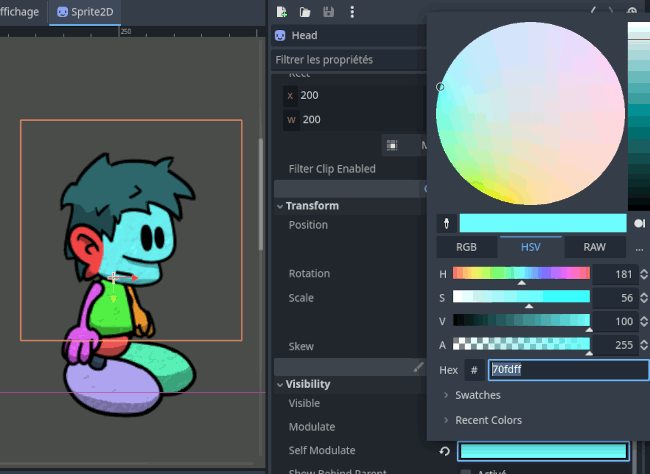The image size is (650, 474).
Task: Open the Self Modulate color swatch
Action: point(543,451)
